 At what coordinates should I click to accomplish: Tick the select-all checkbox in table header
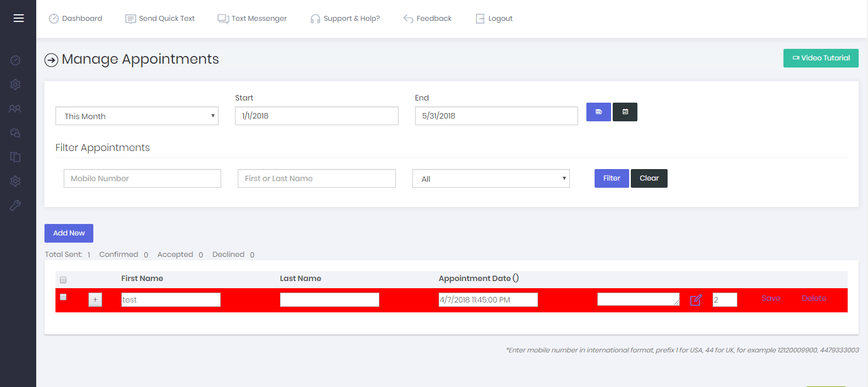[63, 280]
